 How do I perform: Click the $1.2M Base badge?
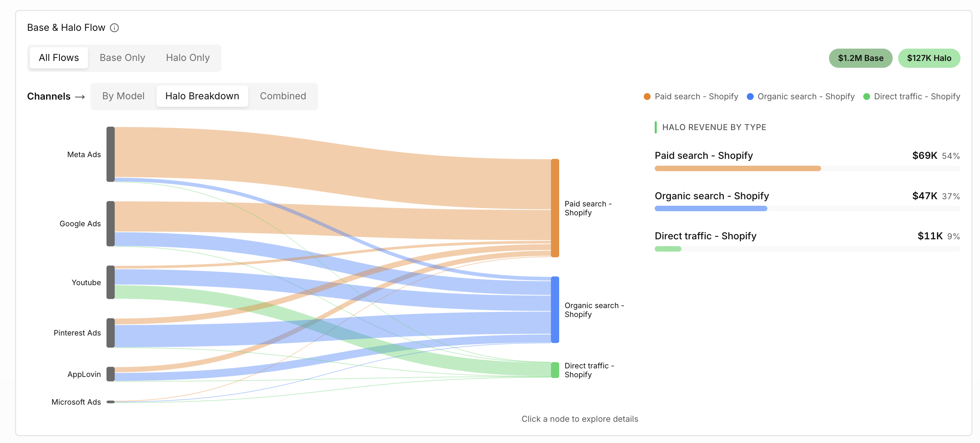pyautogui.click(x=860, y=58)
